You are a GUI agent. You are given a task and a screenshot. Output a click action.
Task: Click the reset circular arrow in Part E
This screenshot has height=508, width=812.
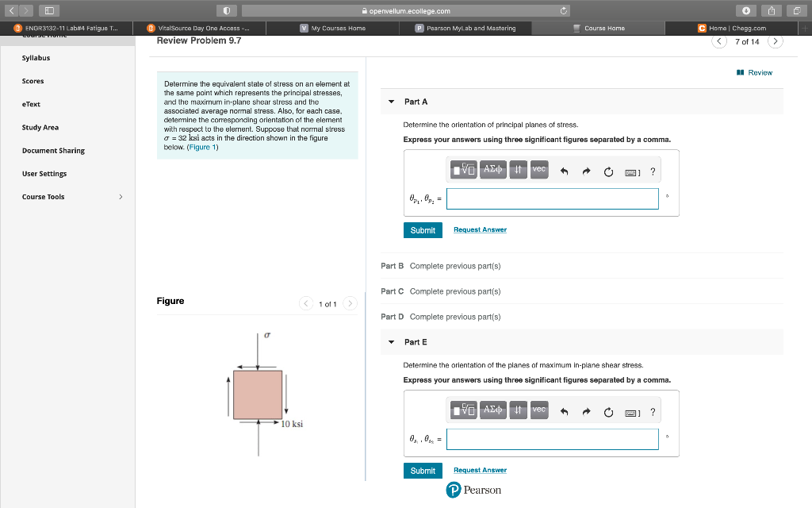point(607,410)
